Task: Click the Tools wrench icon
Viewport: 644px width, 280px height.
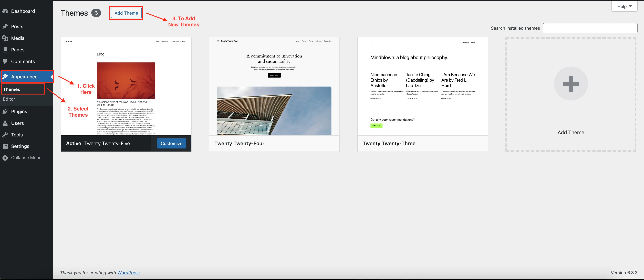Action: pyautogui.click(x=5, y=135)
